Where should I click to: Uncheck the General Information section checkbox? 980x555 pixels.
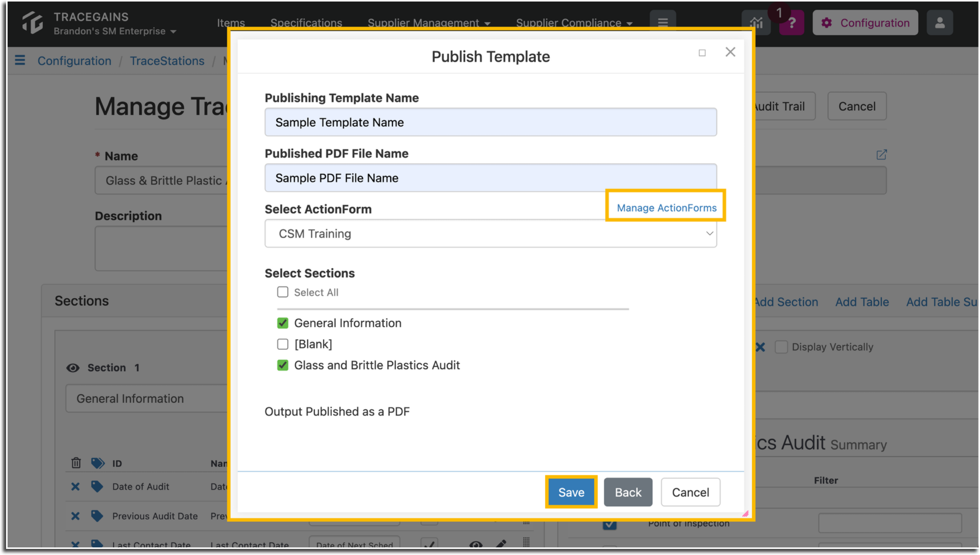[x=283, y=323]
